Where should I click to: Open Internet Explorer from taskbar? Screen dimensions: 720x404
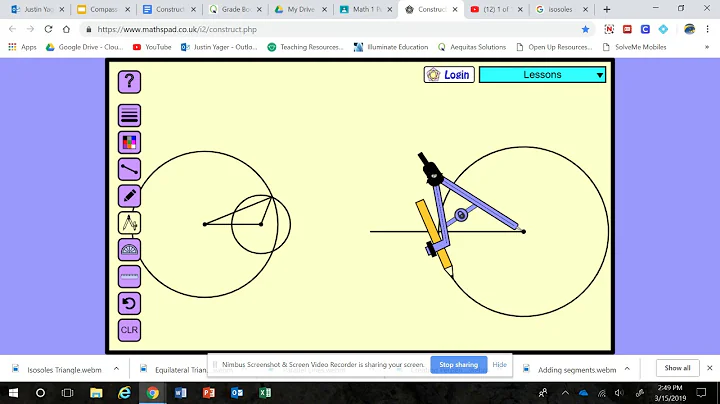[x=124, y=393]
